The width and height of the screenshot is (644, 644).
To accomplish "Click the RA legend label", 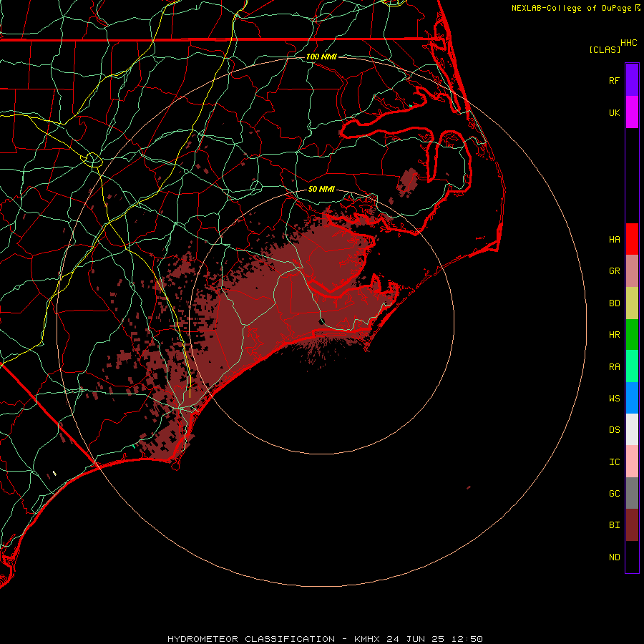I will point(614,367).
